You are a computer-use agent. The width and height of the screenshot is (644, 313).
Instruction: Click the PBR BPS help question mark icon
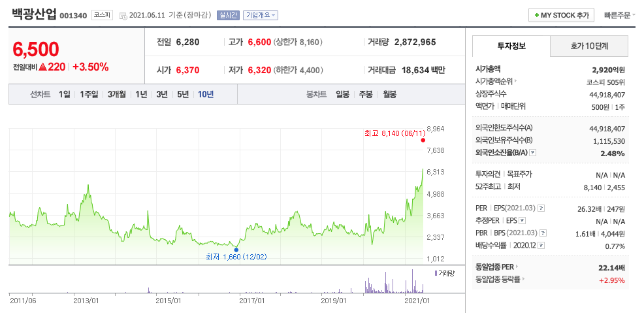click(x=543, y=233)
